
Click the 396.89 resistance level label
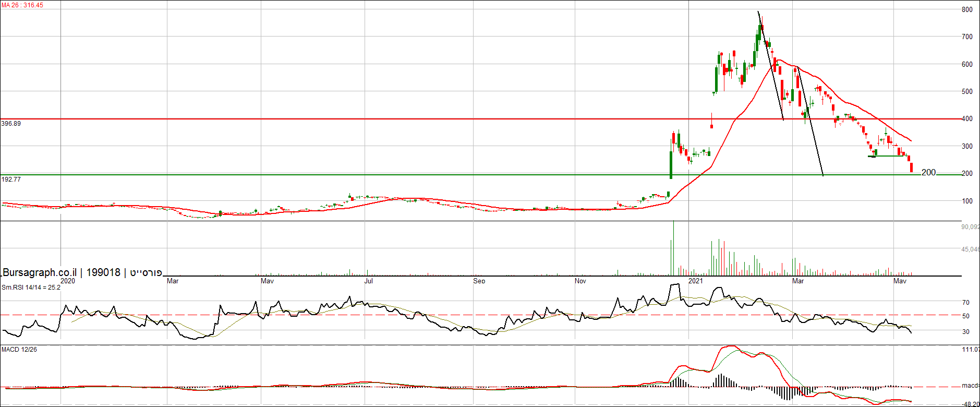[11, 124]
